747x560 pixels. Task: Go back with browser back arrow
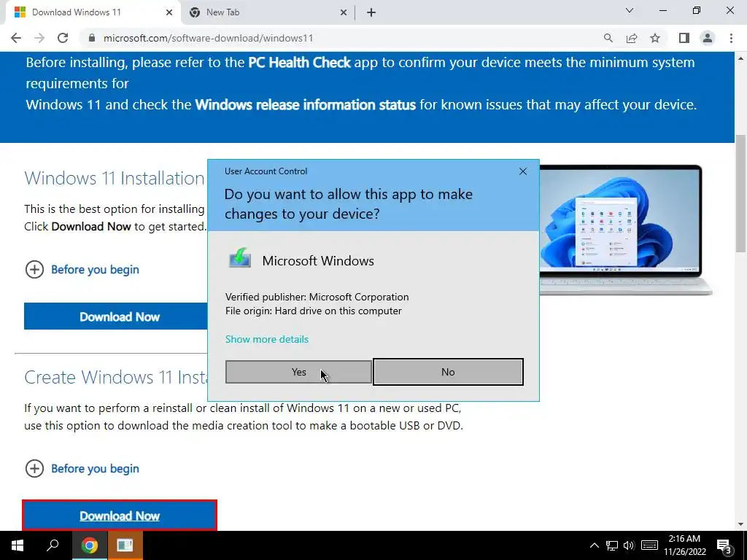16,38
